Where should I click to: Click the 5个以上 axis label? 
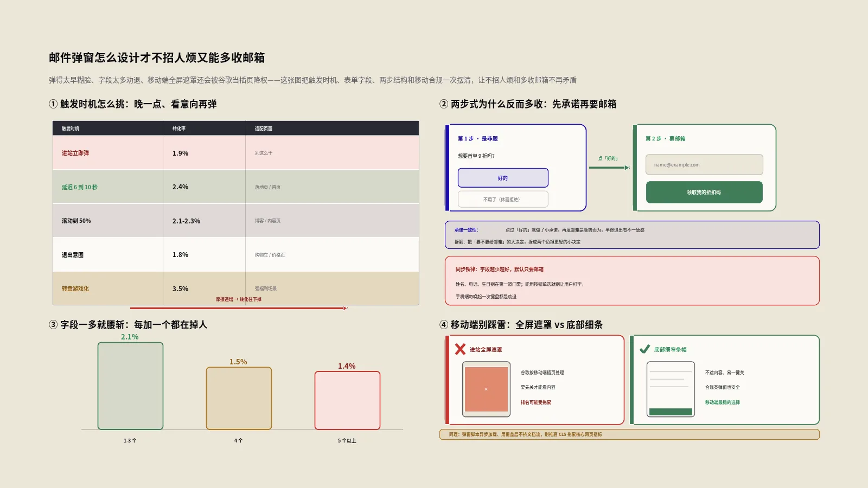point(347,441)
